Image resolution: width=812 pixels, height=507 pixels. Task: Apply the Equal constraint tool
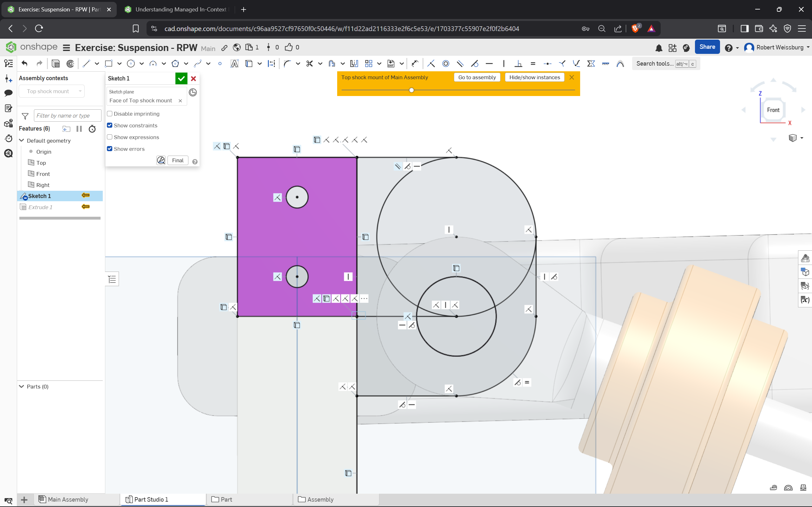point(533,64)
